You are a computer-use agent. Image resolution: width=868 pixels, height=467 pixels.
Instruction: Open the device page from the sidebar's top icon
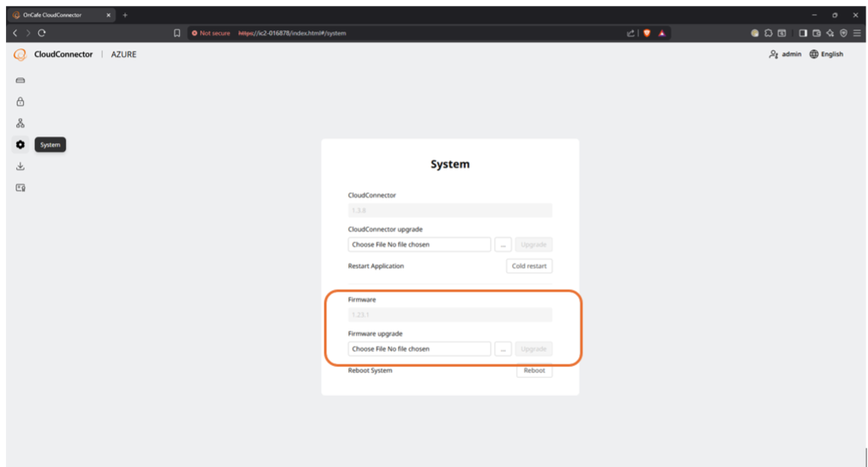pyautogui.click(x=20, y=81)
